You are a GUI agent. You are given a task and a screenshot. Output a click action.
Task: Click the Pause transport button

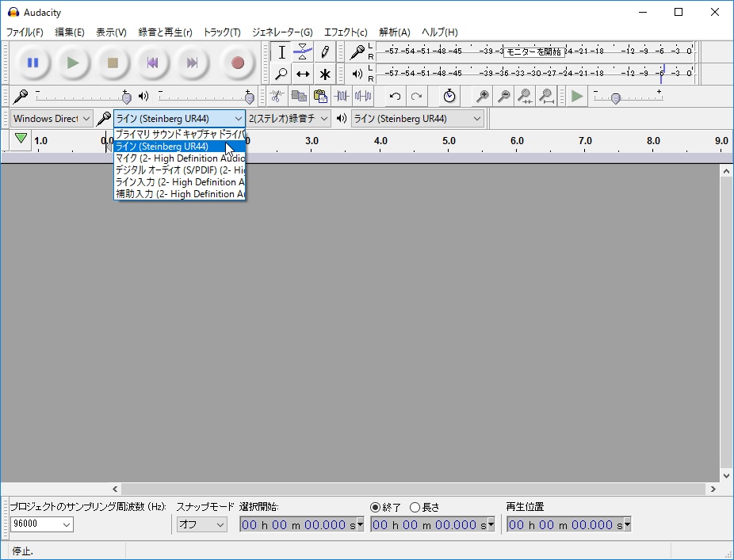[32, 63]
